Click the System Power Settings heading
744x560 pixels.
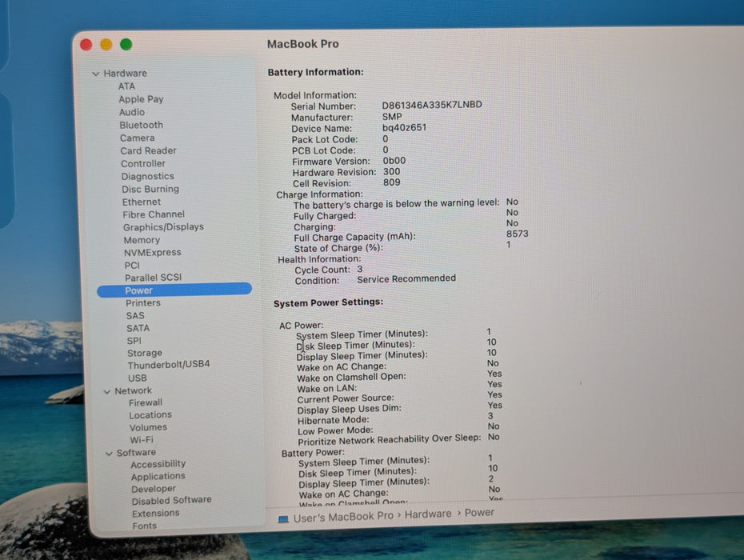click(x=328, y=302)
